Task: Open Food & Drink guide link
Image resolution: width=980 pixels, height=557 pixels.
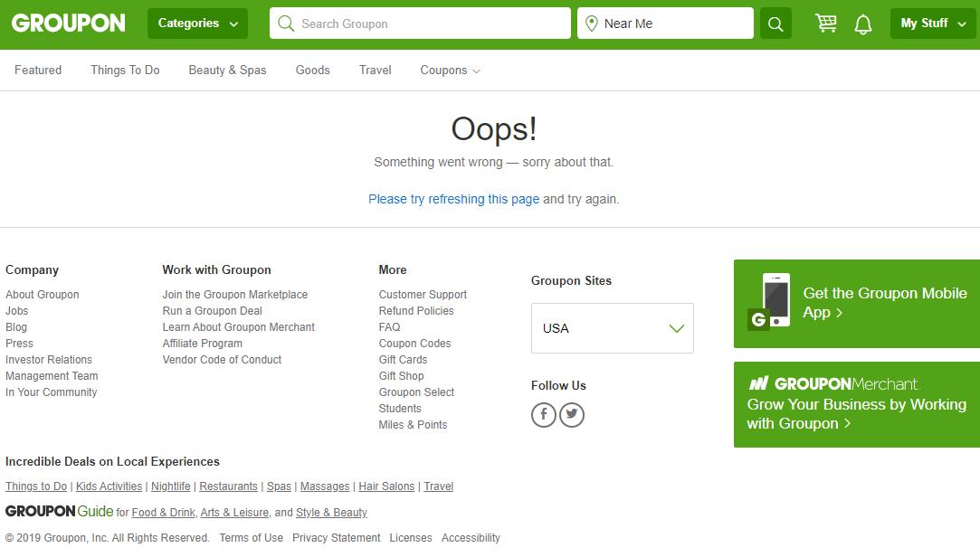Action: point(163,513)
